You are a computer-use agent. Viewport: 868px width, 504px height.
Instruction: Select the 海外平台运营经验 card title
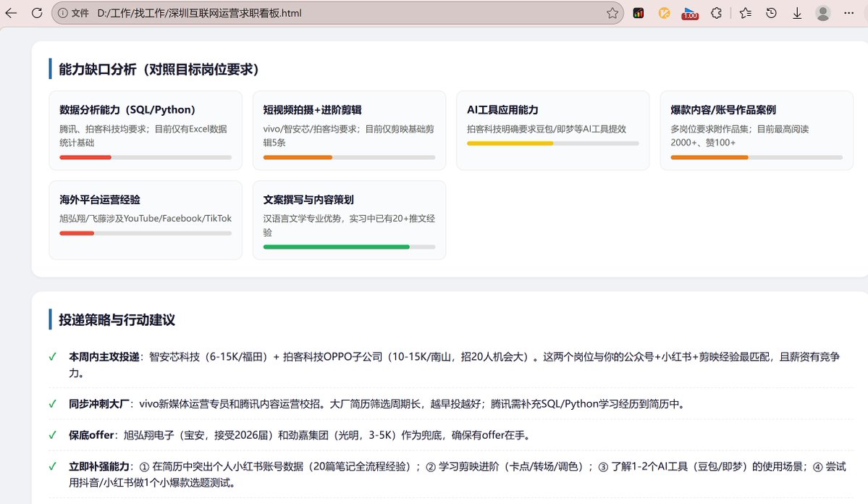click(100, 199)
